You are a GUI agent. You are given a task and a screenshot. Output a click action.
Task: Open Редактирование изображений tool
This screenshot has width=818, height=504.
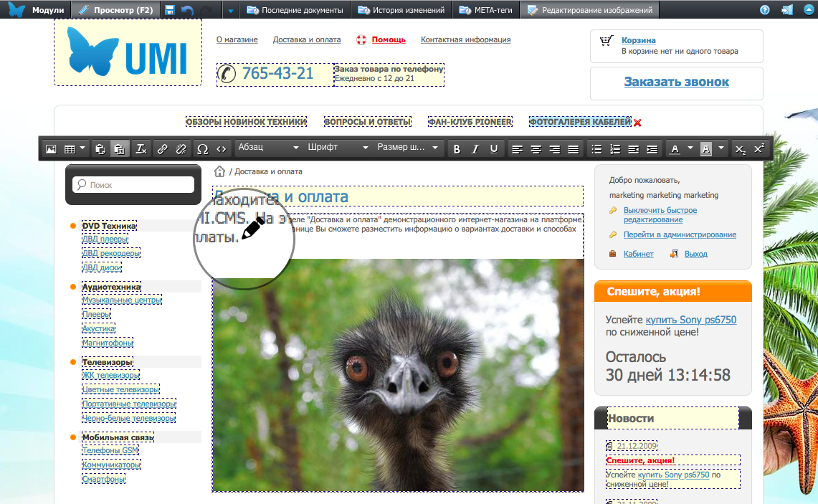pyautogui.click(x=589, y=9)
